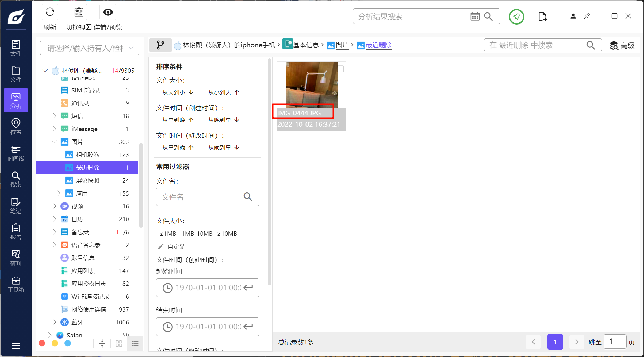Click the branch tree icon beside the breadcrumb

point(160,45)
